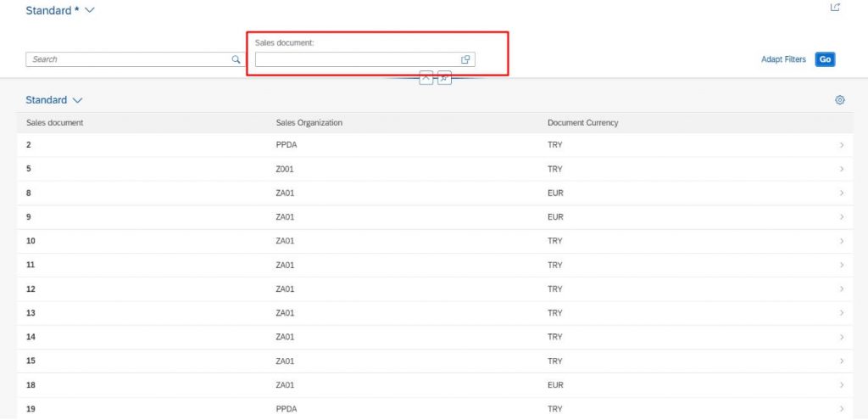Navigate via arrow on sales document 13 row
Image resolution: width=868 pixels, height=420 pixels.
click(x=842, y=313)
